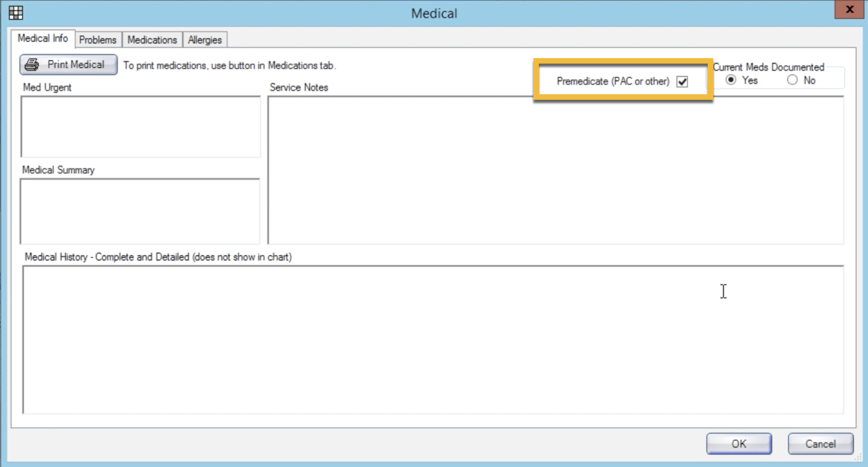The width and height of the screenshot is (868, 467).
Task: Place cursor in Medical History text area
Action: 432,339
